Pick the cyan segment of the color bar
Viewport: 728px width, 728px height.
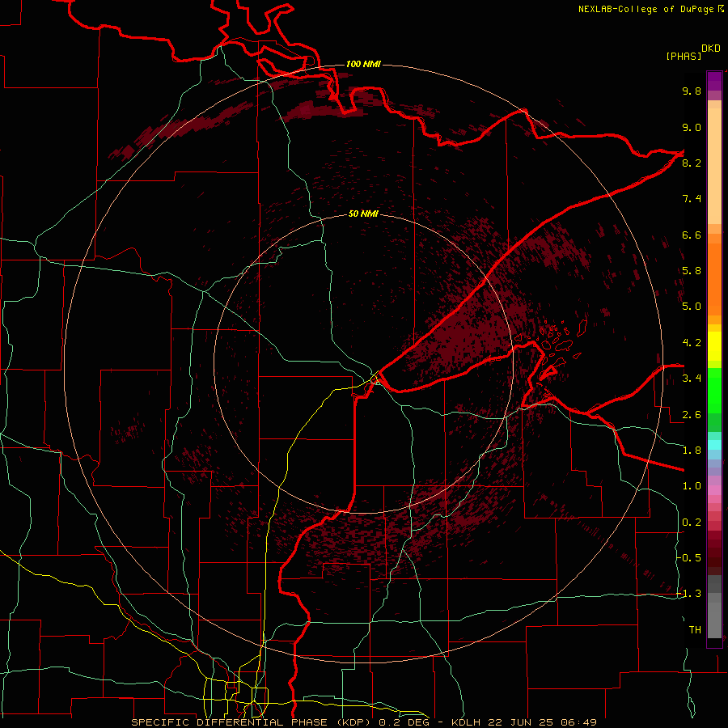click(x=714, y=445)
